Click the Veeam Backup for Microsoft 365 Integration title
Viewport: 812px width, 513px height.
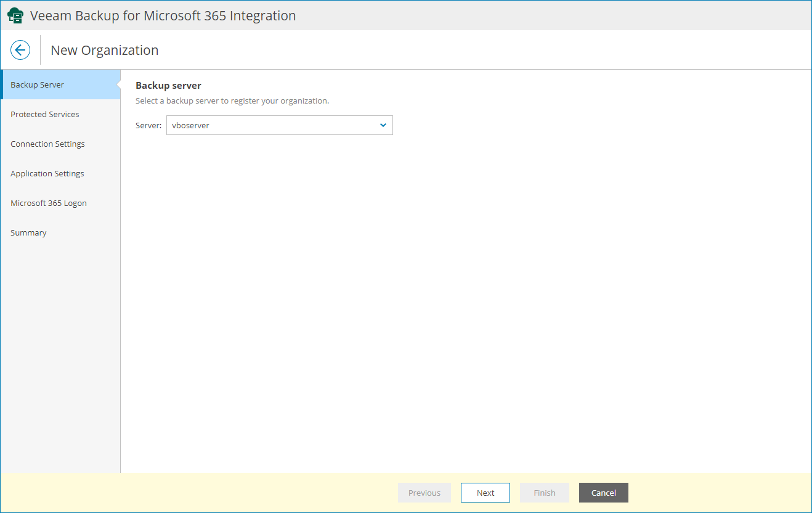[x=163, y=15]
